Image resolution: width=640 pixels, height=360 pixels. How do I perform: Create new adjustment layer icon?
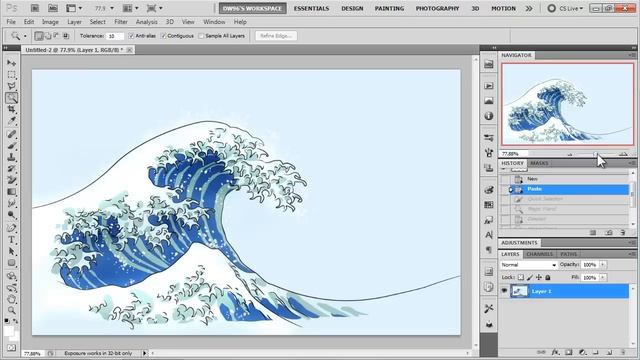(582, 352)
